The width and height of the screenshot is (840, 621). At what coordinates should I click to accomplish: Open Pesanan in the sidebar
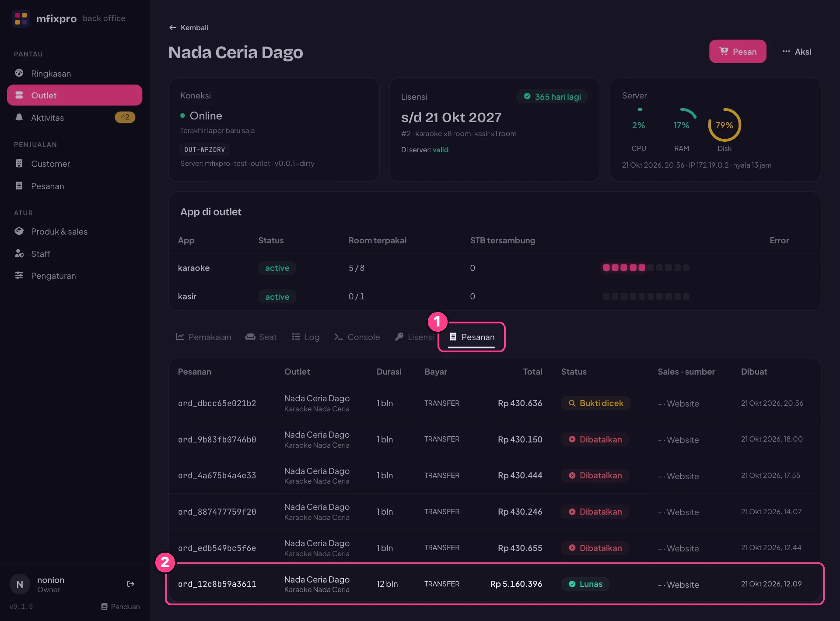point(74,186)
